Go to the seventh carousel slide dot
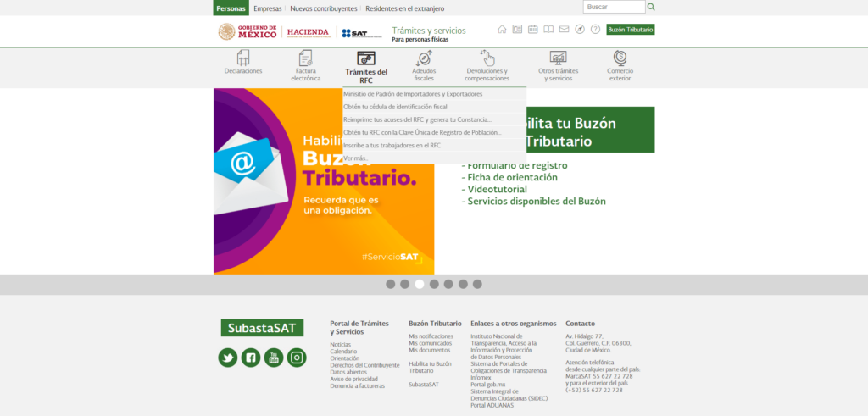868x416 pixels. pos(477,284)
